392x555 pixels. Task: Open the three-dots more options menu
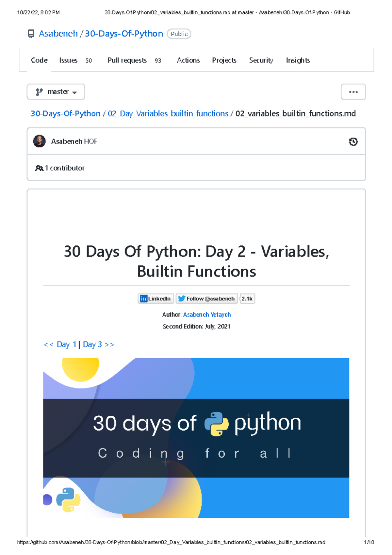353,92
